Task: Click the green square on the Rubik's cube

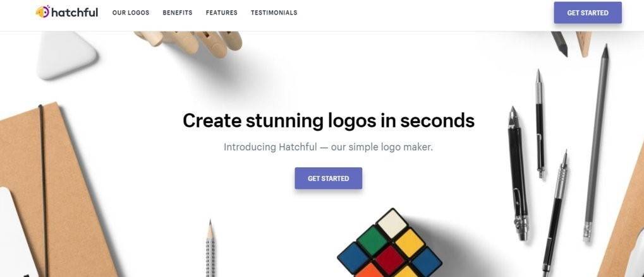Action: (x=372, y=240)
